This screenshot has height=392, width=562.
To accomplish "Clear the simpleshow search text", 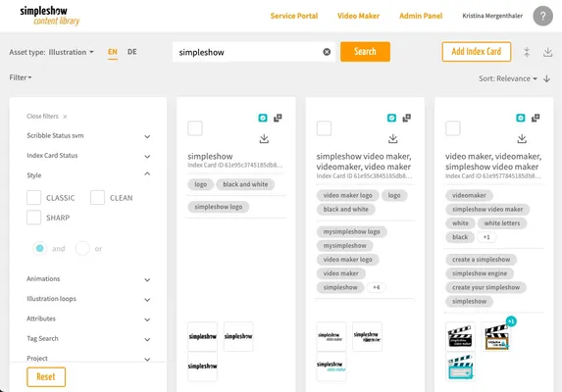I will tap(327, 52).
